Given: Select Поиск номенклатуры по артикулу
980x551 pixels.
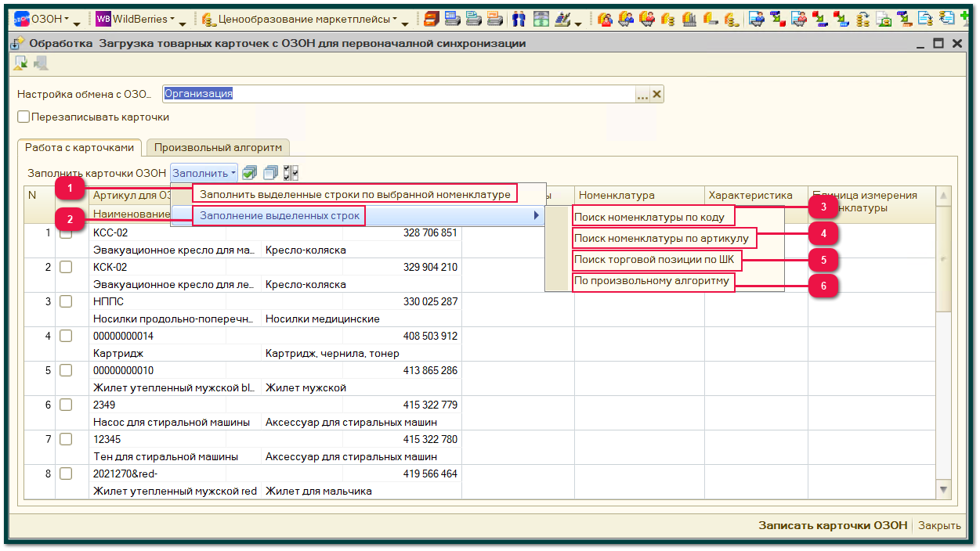Looking at the screenshot, I should coord(661,238).
